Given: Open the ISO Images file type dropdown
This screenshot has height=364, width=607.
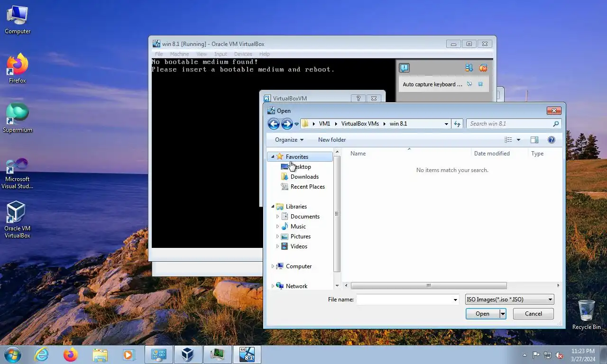Looking at the screenshot, I should [509, 300].
